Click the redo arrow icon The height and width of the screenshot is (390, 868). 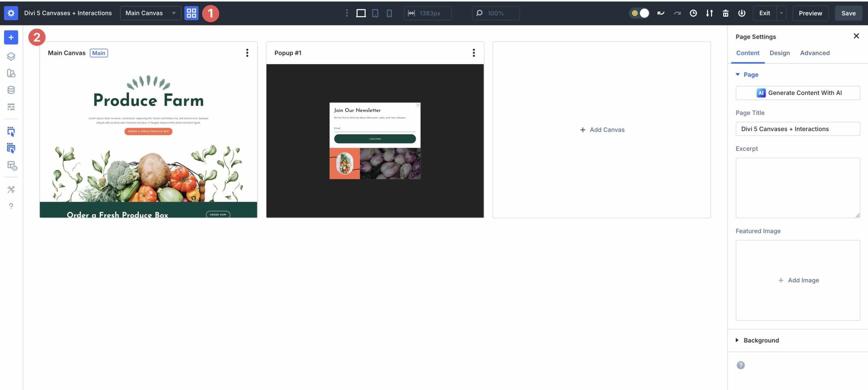coord(677,13)
